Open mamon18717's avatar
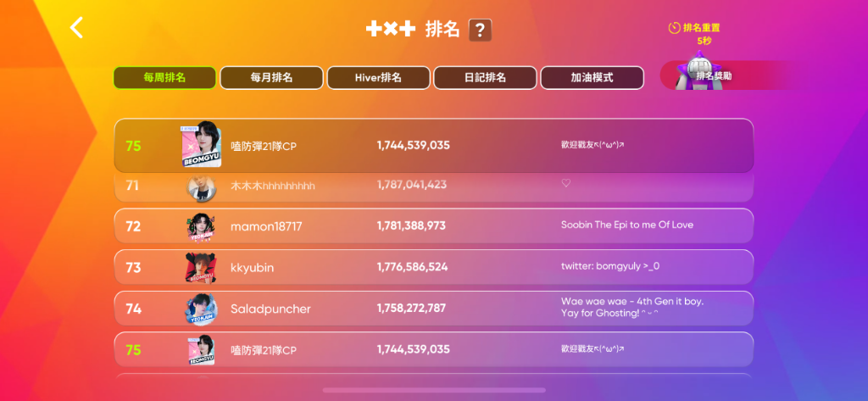Image resolution: width=868 pixels, height=401 pixels. (201, 226)
